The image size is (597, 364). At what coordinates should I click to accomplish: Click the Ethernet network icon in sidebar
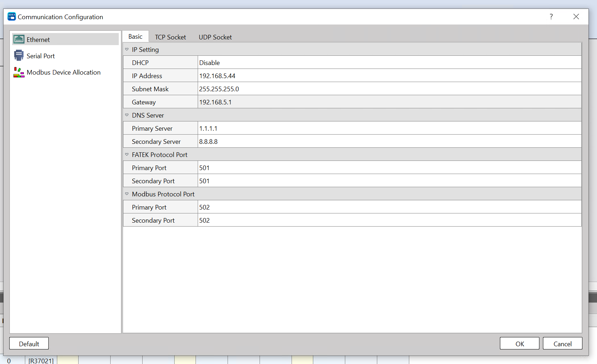[19, 39]
